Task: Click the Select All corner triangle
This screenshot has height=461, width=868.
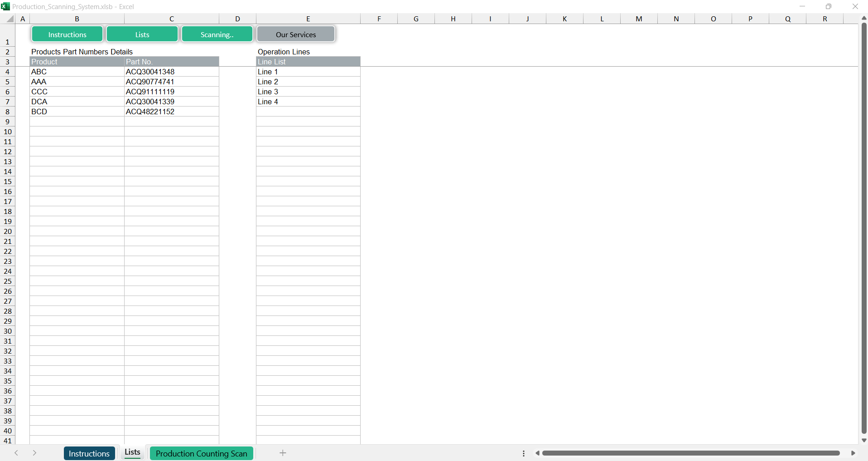Action: pyautogui.click(x=10, y=19)
